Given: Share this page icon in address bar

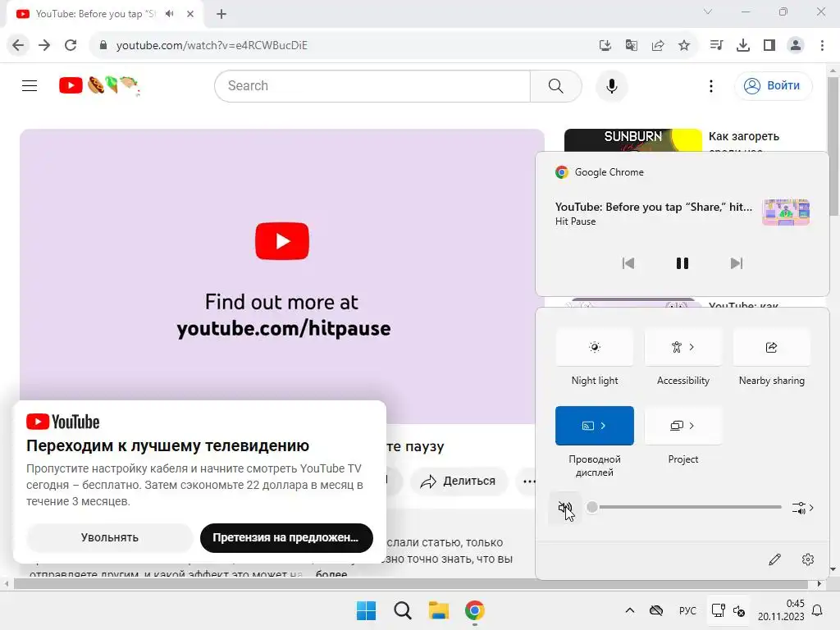Looking at the screenshot, I should 658,46.
